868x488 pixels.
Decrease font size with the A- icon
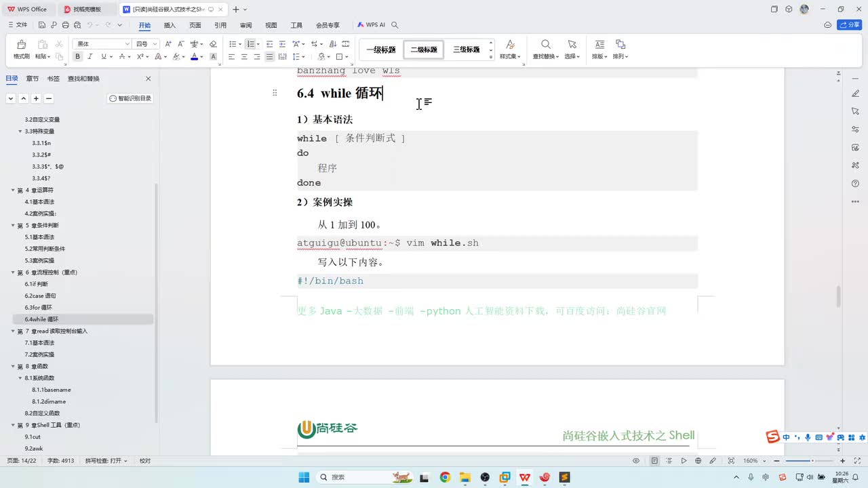(181, 44)
